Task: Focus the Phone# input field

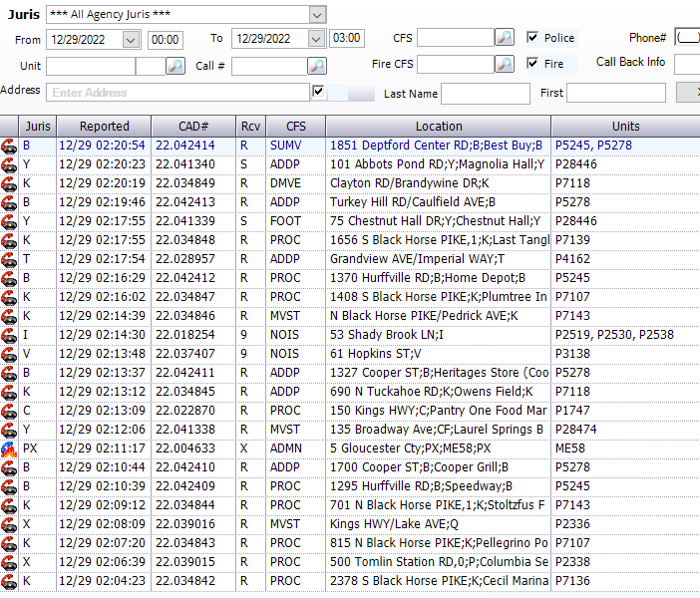Action: coord(687,37)
